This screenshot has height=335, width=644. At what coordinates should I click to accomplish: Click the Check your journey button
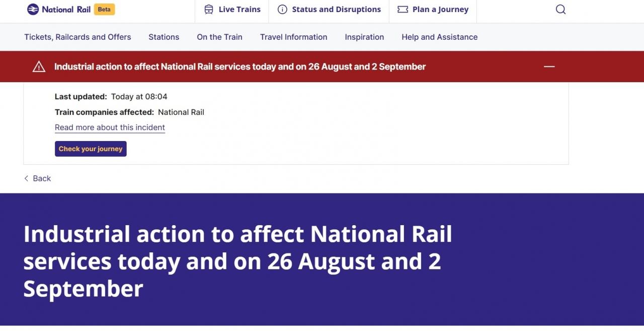pos(91,149)
